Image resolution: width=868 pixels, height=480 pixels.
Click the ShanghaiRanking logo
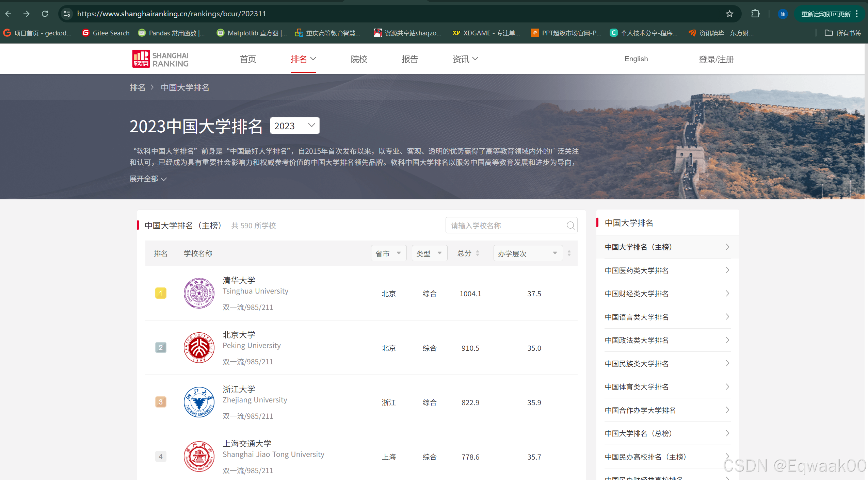(160, 59)
